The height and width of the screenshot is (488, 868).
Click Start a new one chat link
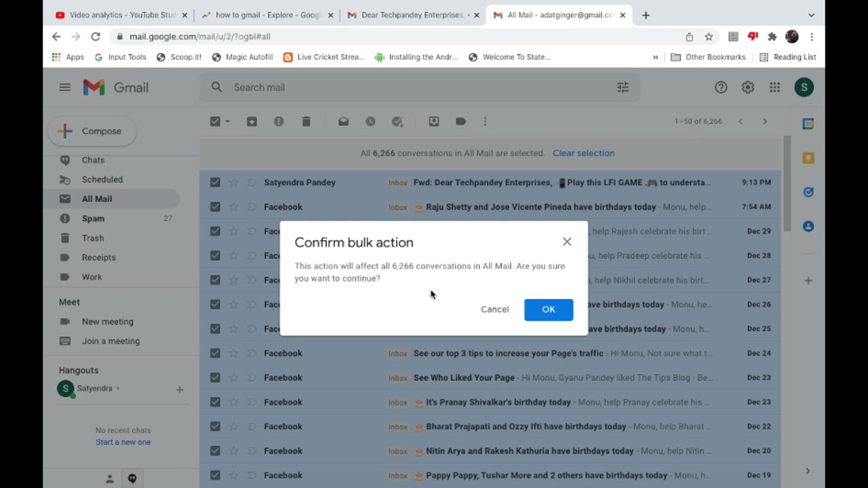coord(123,442)
